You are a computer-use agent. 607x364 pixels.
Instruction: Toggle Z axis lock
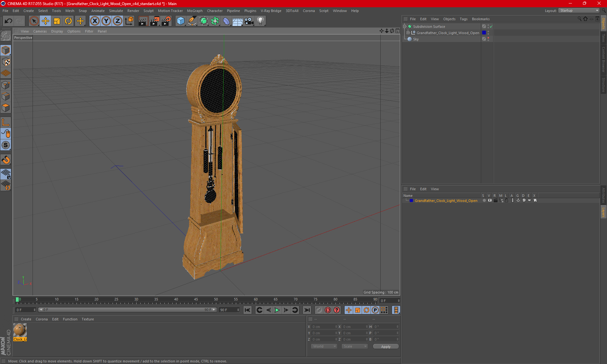[118, 21]
